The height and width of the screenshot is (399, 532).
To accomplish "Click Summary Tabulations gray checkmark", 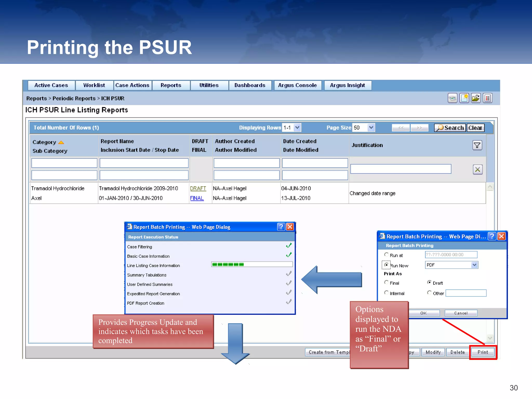I will tap(289, 274).
